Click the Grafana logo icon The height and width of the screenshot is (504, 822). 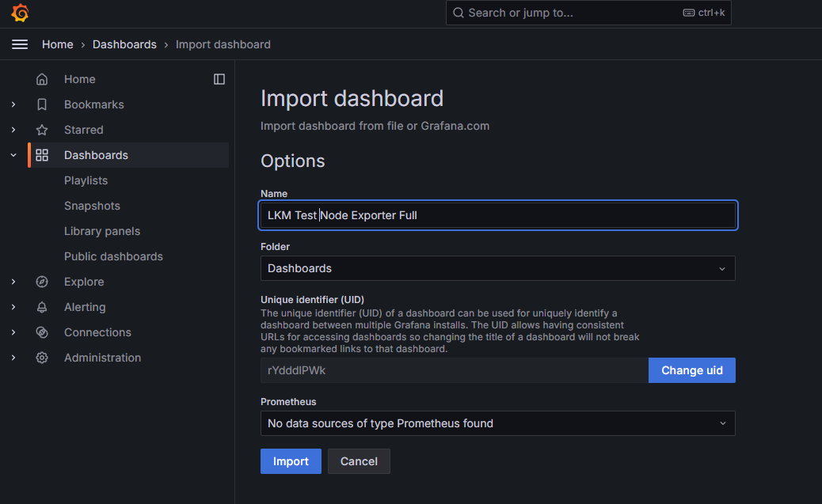[20, 13]
